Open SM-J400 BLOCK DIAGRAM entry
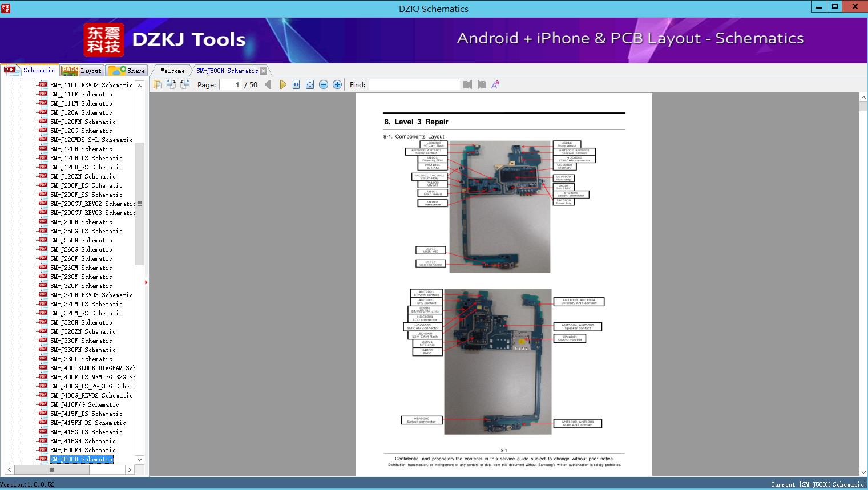Viewport: 868px width, 490px height. (92, 368)
